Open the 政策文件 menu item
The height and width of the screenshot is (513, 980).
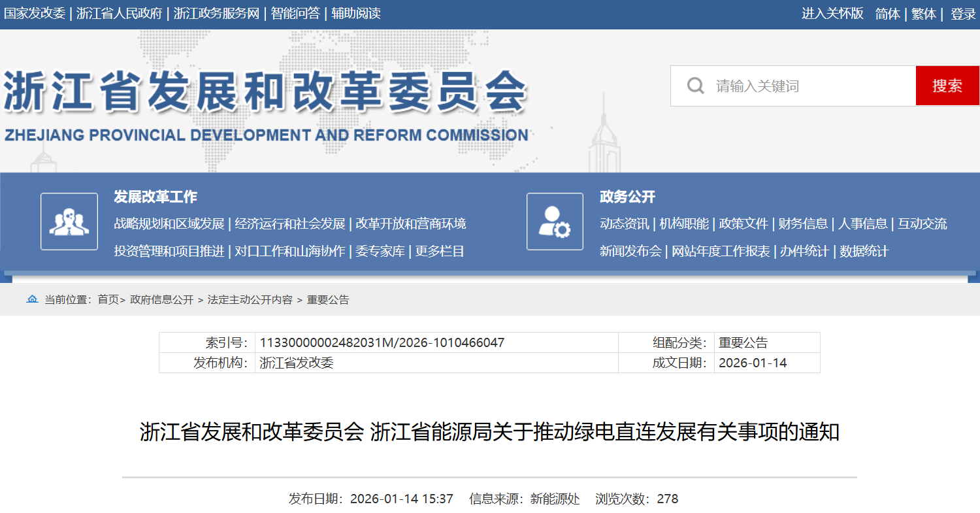pyautogui.click(x=743, y=224)
